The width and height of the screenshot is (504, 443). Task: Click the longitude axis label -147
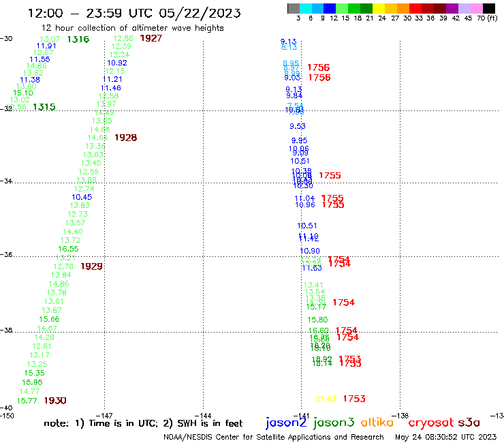coord(104,416)
